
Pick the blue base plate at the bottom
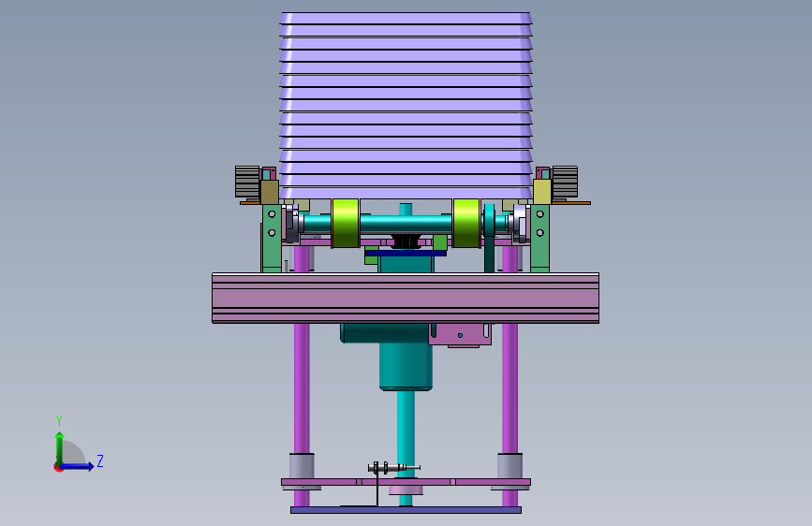(x=406, y=510)
